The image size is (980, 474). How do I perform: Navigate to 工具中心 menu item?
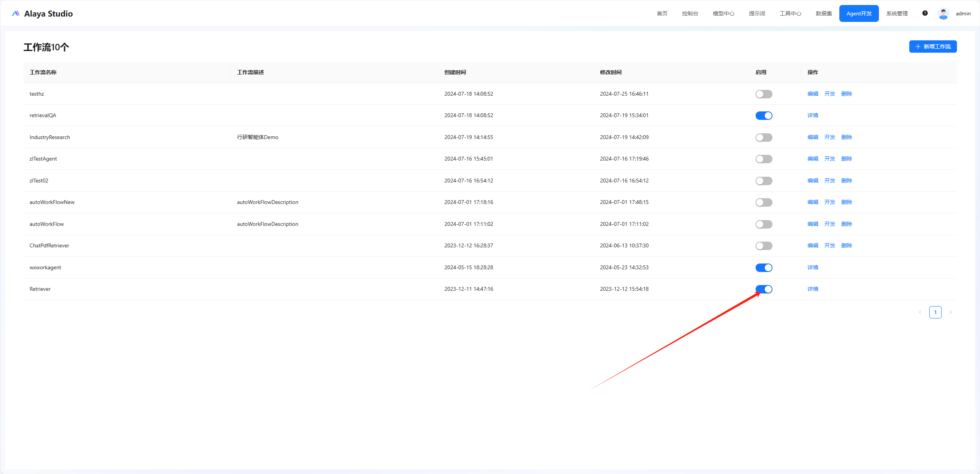[790, 13]
